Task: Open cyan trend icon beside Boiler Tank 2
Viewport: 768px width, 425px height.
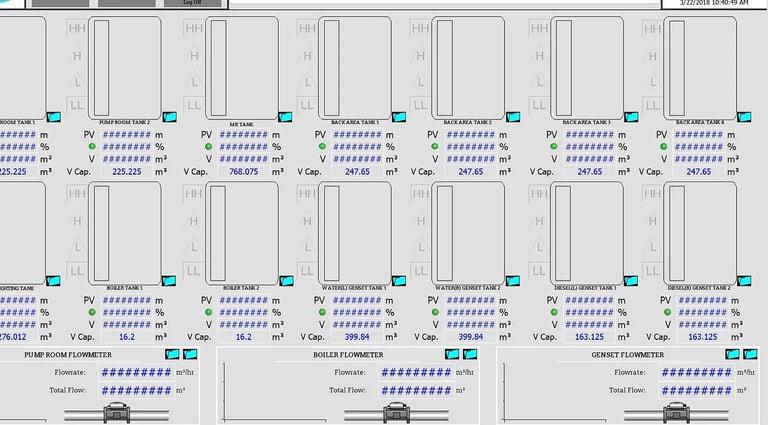Action: coord(287,281)
